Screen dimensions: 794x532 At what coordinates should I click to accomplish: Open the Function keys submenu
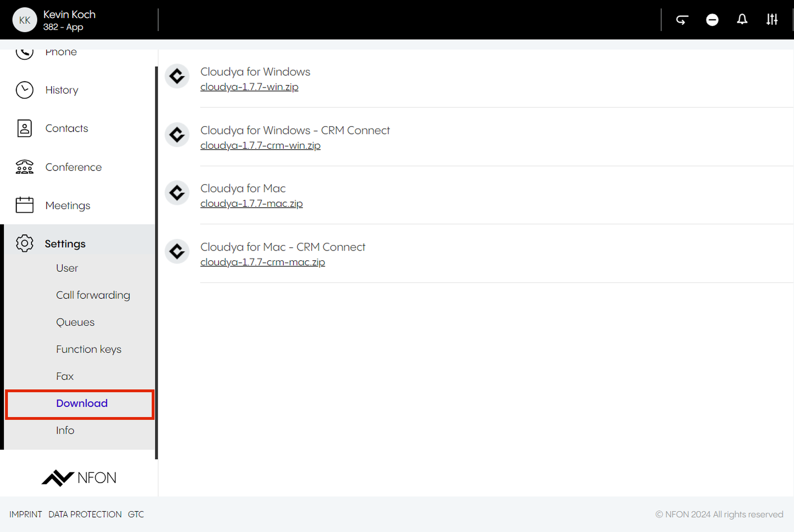point(89,349)
